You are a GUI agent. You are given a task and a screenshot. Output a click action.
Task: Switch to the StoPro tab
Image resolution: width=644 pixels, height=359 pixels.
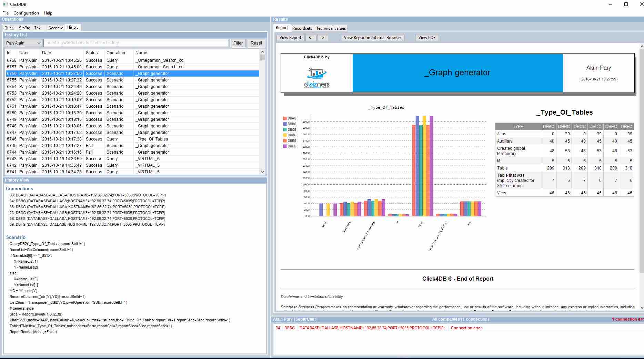tap(24, 28)
